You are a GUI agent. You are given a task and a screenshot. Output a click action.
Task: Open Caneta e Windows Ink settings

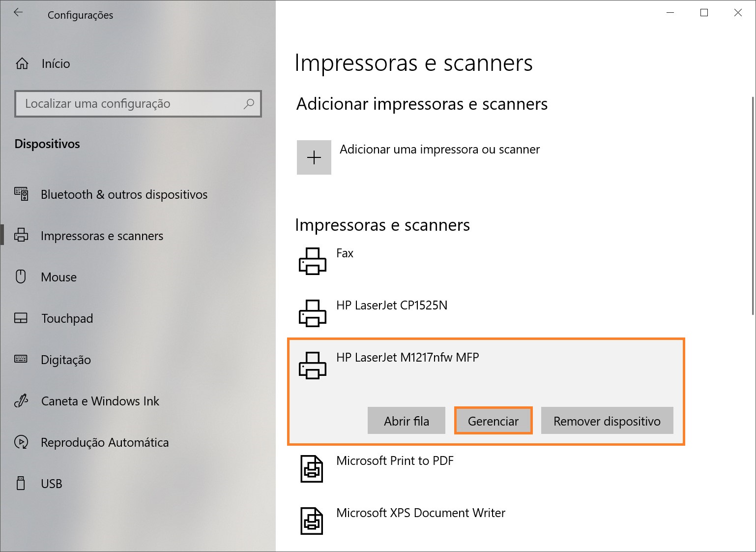(100, 401)
